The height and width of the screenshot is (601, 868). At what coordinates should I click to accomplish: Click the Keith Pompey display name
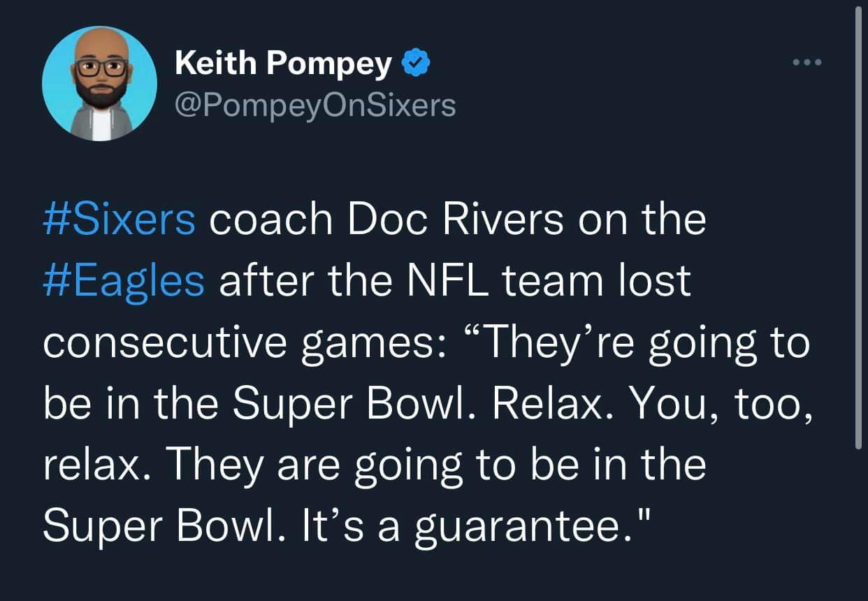283,64
